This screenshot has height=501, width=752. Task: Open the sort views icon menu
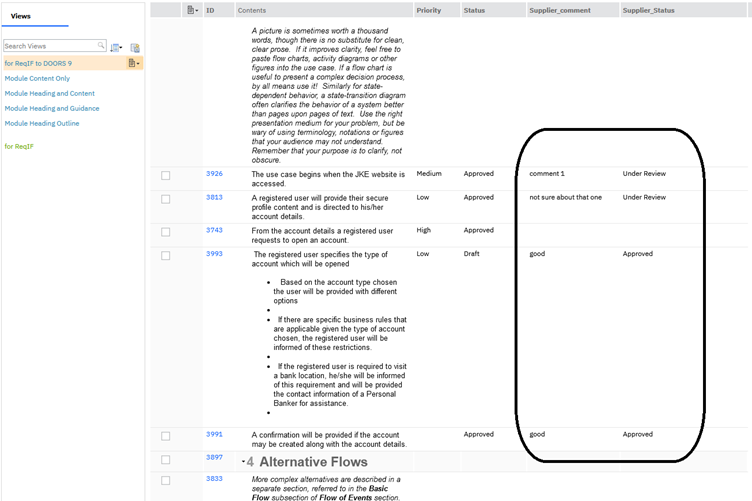[x=116, y=47]
